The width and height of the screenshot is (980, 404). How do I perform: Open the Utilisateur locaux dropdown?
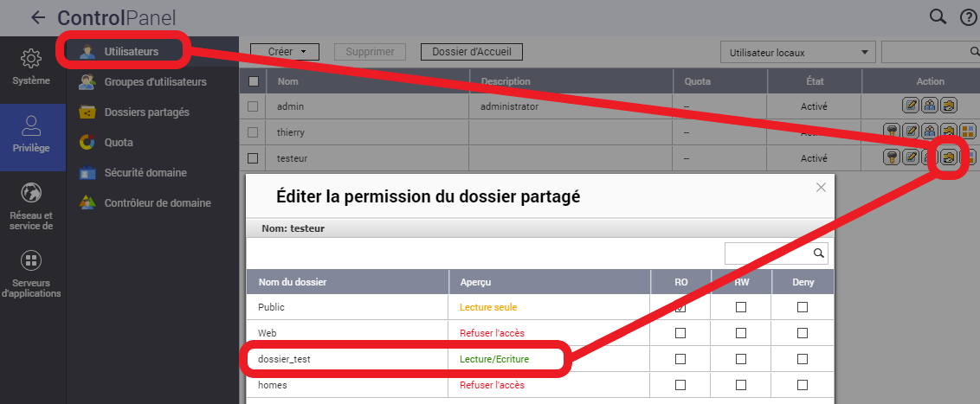797,53
